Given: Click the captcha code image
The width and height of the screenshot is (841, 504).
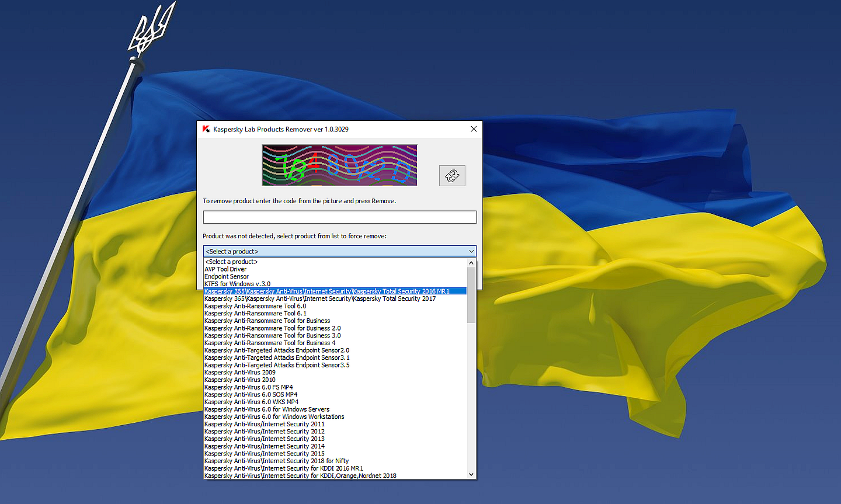Looking at the screenshot, I should pyautogui.click(x=339, y=165).
